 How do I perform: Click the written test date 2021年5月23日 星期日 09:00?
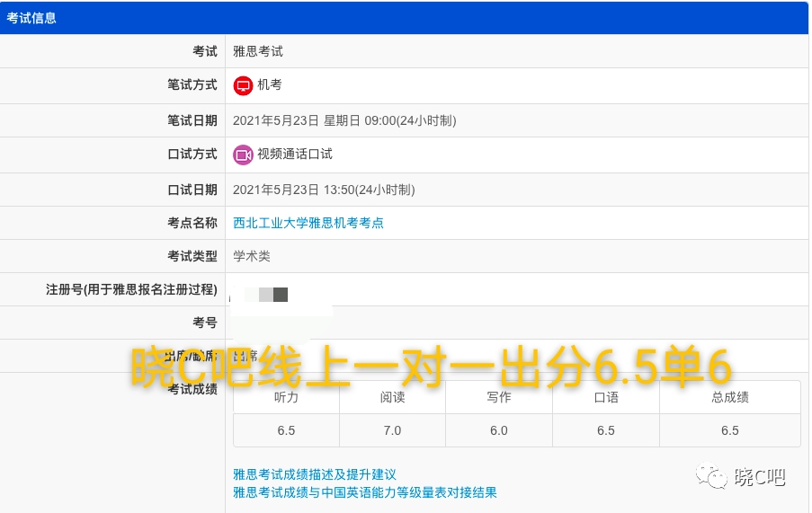coord(344,120)
